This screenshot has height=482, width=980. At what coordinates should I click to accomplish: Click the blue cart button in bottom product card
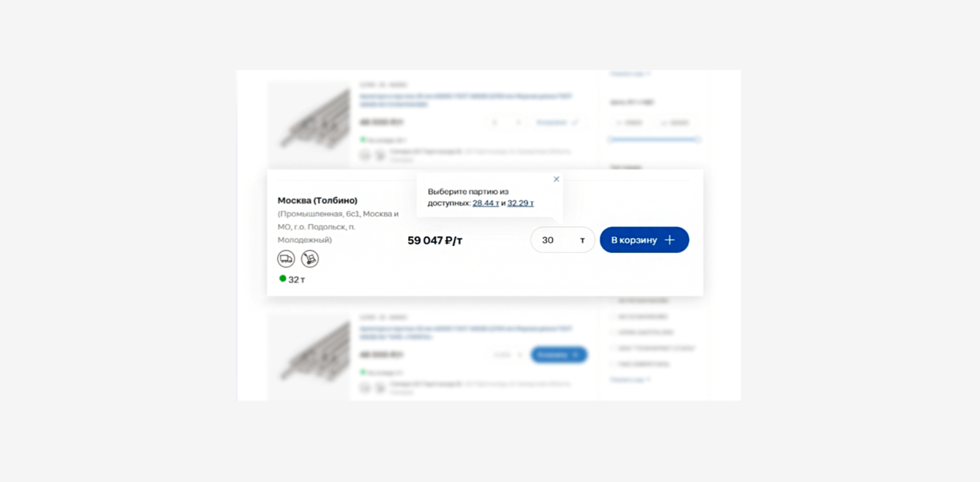pyautogui.click(x=559, y=355)
